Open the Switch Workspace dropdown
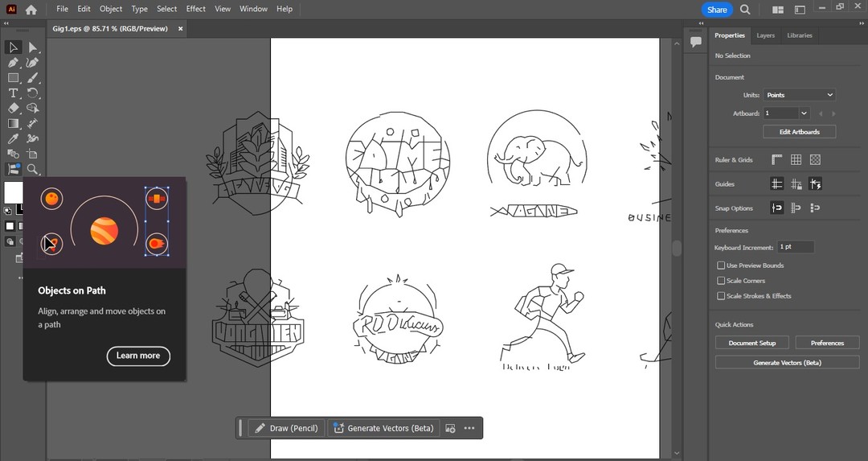Viewport: 868px width, 461px height. pyautogui.click(x=800, y=10)
